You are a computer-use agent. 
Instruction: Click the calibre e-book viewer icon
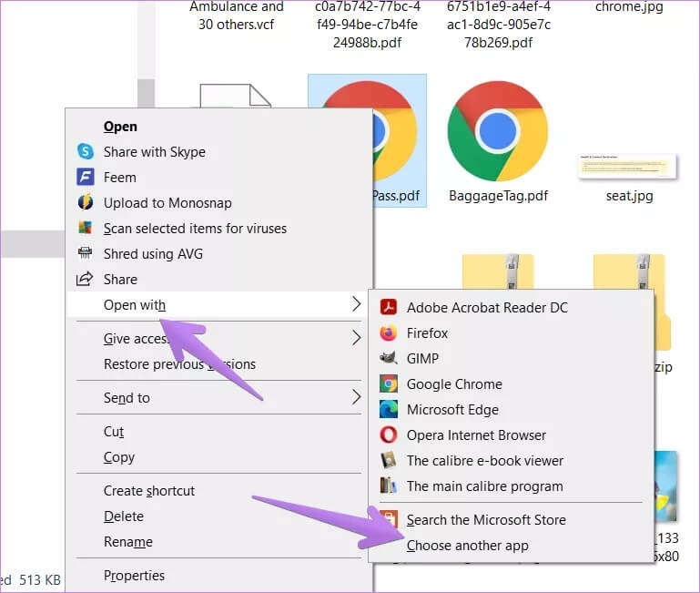[389, 460]
